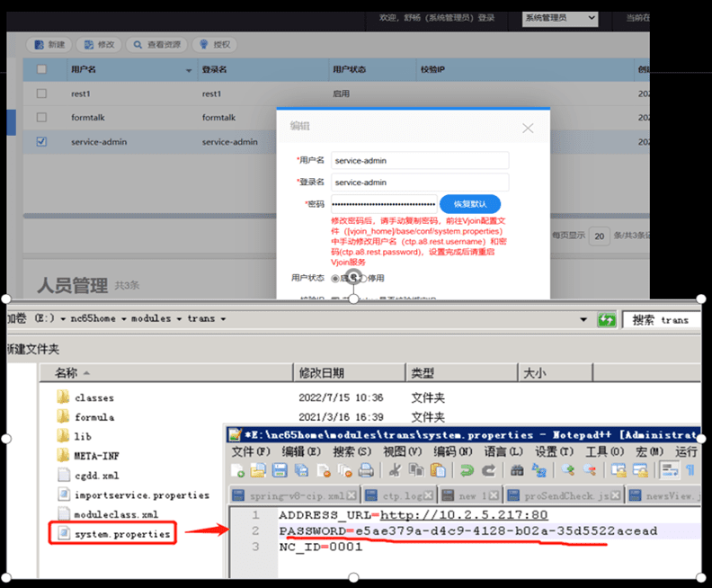712x588 pixels.
Task: Click the 修改 button
Action: 99,44
